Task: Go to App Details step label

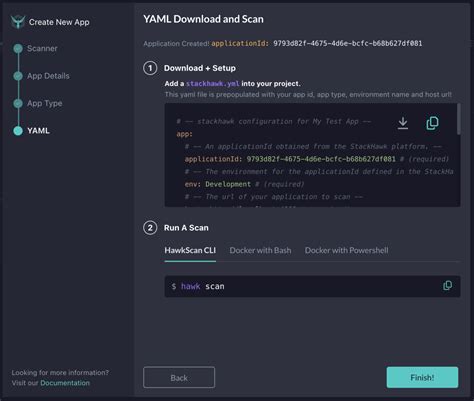Action: point(48,76)
